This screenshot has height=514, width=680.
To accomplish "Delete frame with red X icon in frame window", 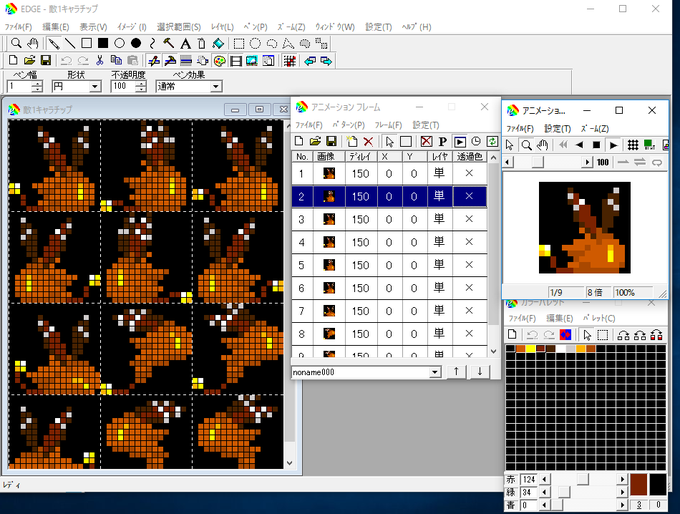I will 368,141.
